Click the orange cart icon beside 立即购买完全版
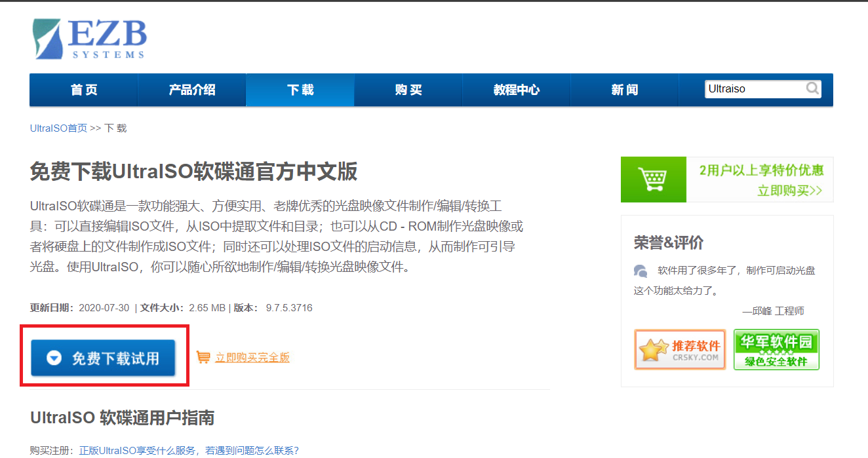This screenshot has height=458, width=868. (x=203, y=357)
